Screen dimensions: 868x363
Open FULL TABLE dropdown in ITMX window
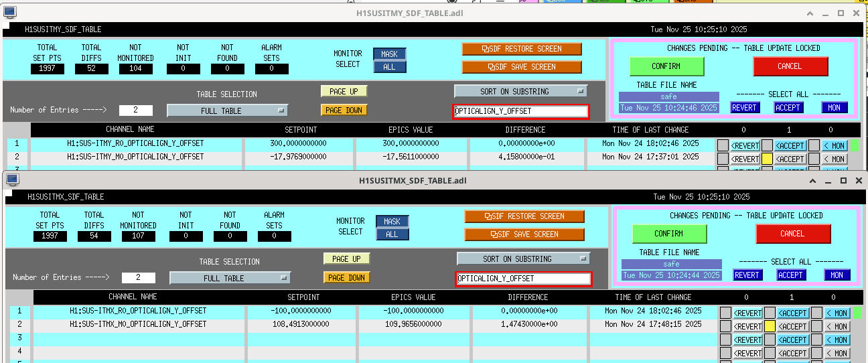pos(230,278)
